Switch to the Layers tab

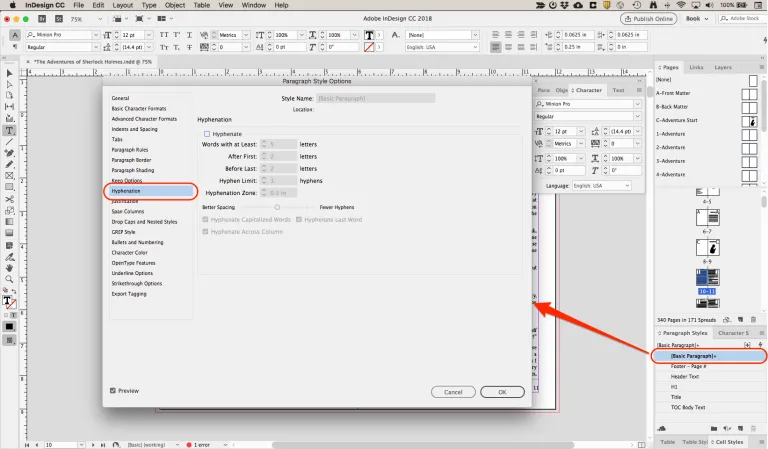(722, 67)
